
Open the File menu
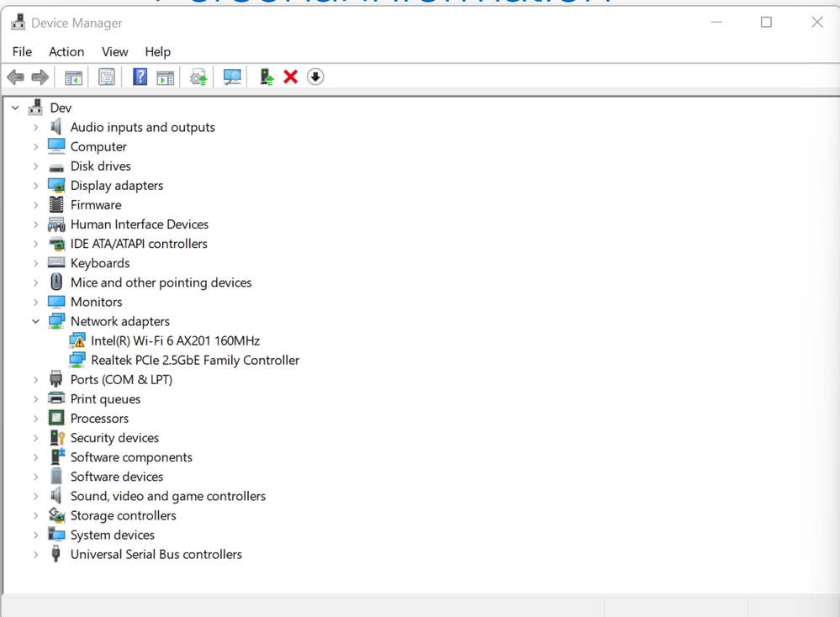coord(22,52)
